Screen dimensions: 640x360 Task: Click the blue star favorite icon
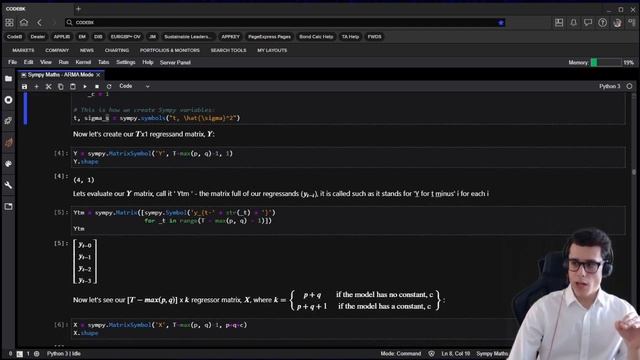[x=501, y=22]
